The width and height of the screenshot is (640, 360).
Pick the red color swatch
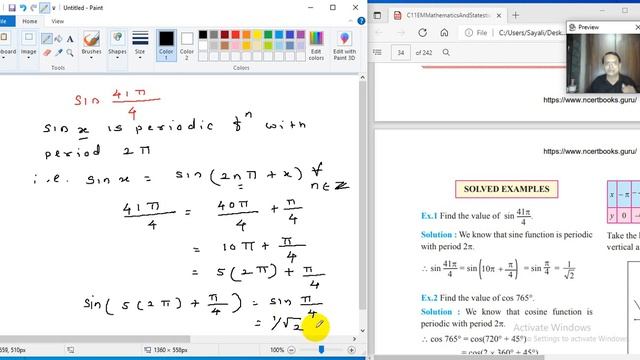[x=236, y=35]
